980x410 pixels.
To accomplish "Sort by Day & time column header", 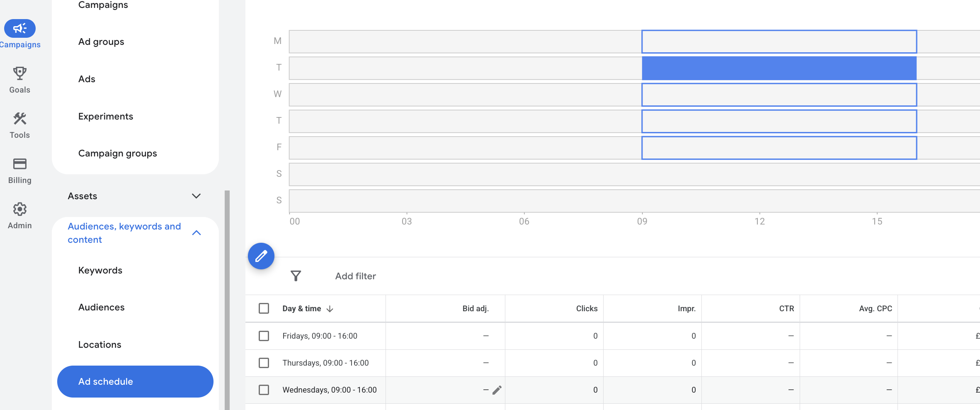I will 302,308.
